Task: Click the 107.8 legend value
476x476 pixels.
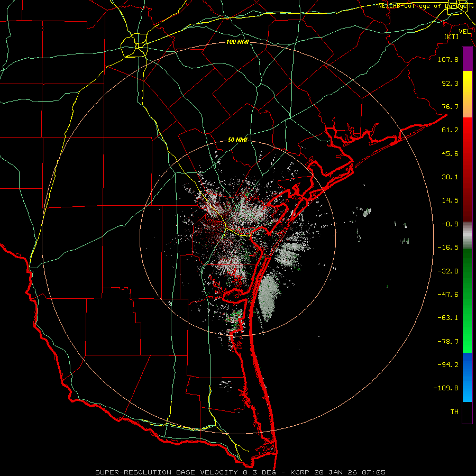Action: 448,59
